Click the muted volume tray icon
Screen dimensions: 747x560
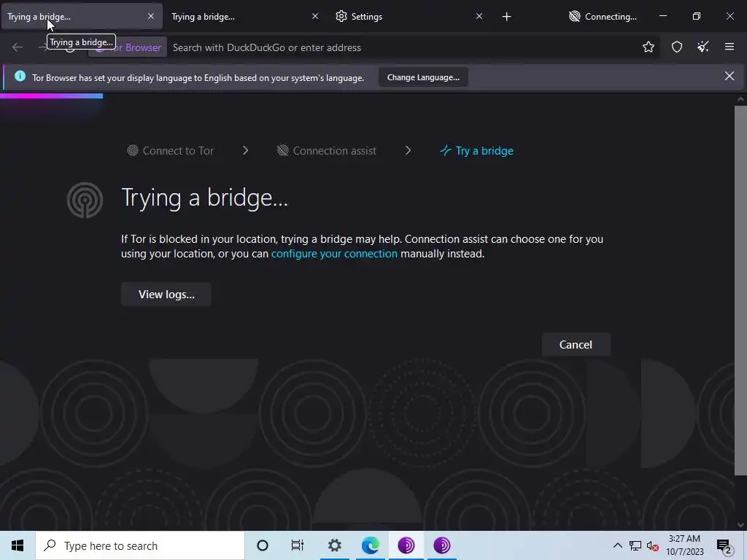[x=653, y=545]
